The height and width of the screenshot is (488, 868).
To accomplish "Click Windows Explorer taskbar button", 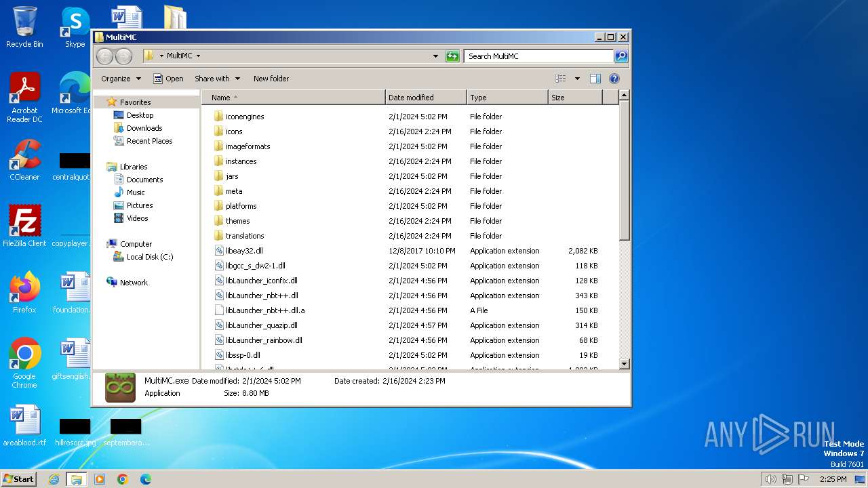I will pos(76,479).
